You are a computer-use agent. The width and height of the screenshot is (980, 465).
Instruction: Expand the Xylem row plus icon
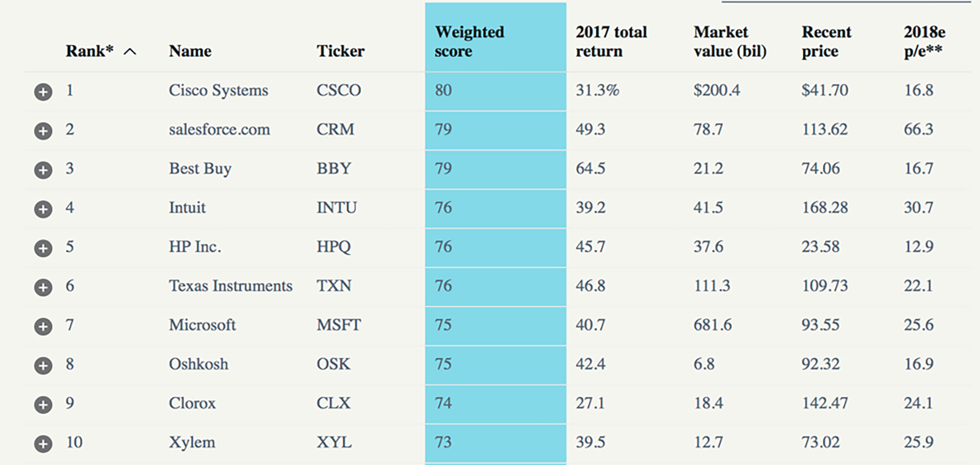click(43, 444)
